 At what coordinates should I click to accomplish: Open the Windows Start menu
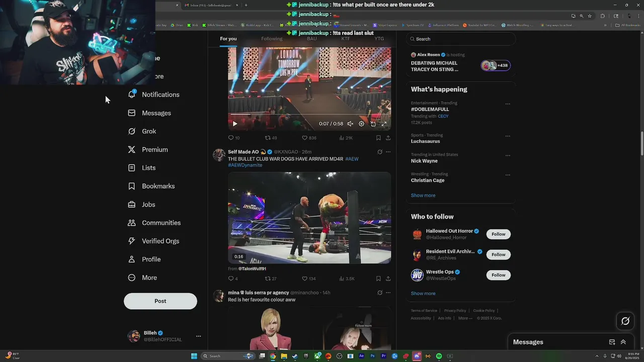194,356
